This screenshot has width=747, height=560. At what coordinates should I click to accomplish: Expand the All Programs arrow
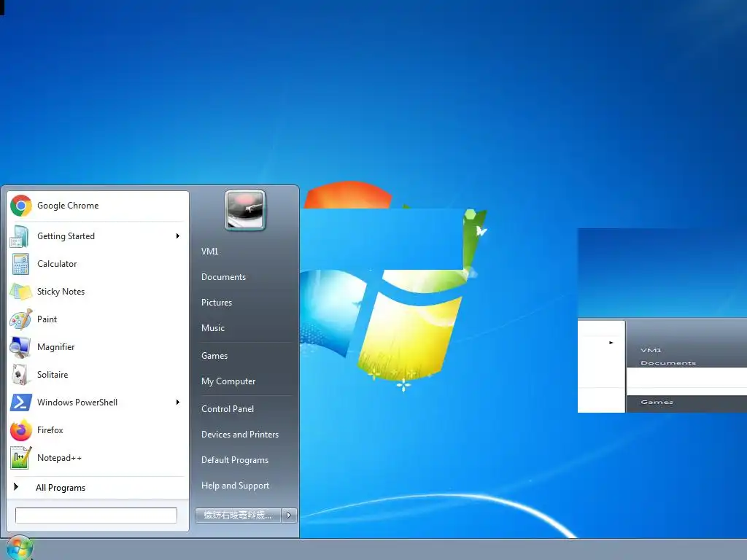[x=16, y=486]
